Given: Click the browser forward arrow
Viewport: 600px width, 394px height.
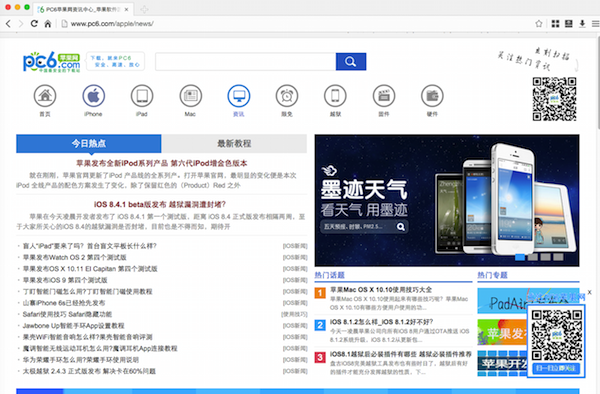Looking at the screenshot, I should tap(21, 24).
